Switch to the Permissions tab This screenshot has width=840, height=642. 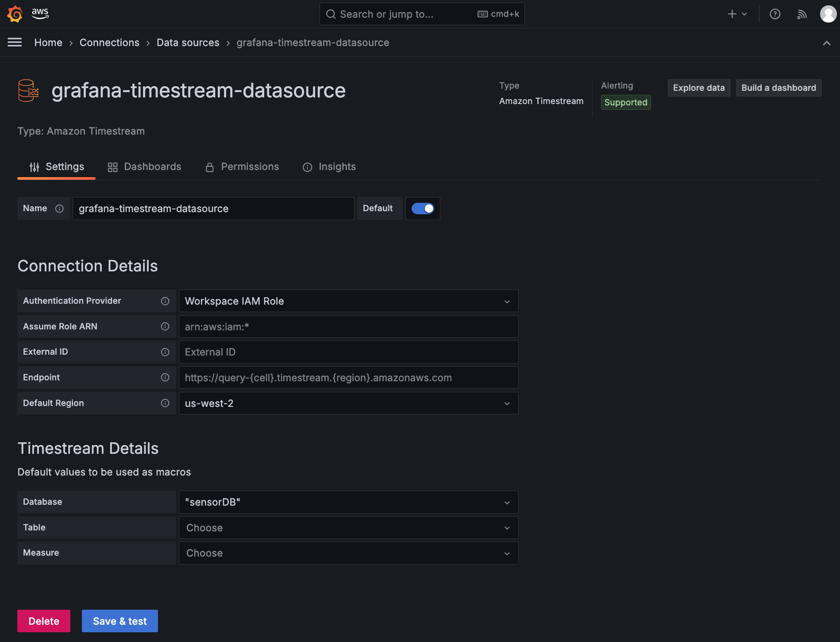coord(242,167)
